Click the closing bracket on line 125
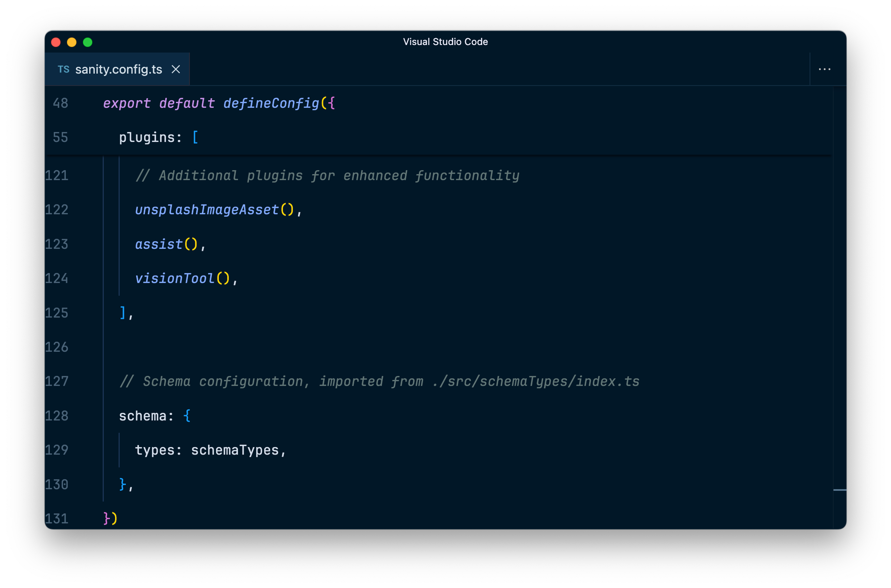The height and width of the screenshot is (588, 891). [x=122, y=313]
